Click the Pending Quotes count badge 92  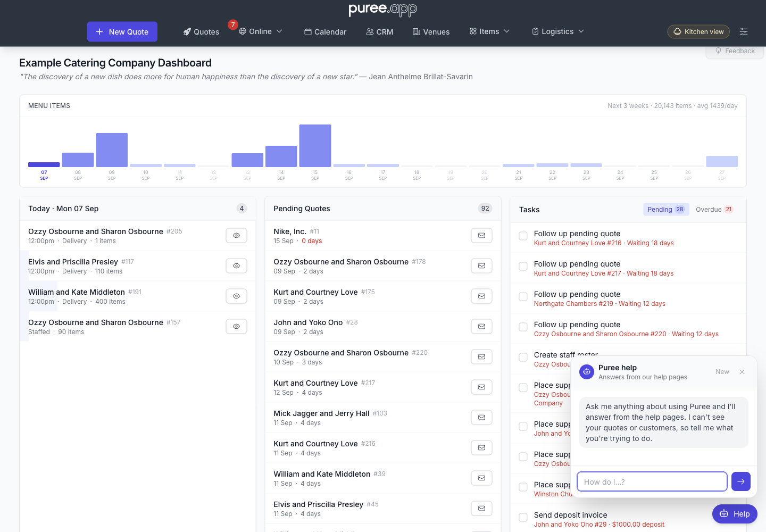coord(485,209)
